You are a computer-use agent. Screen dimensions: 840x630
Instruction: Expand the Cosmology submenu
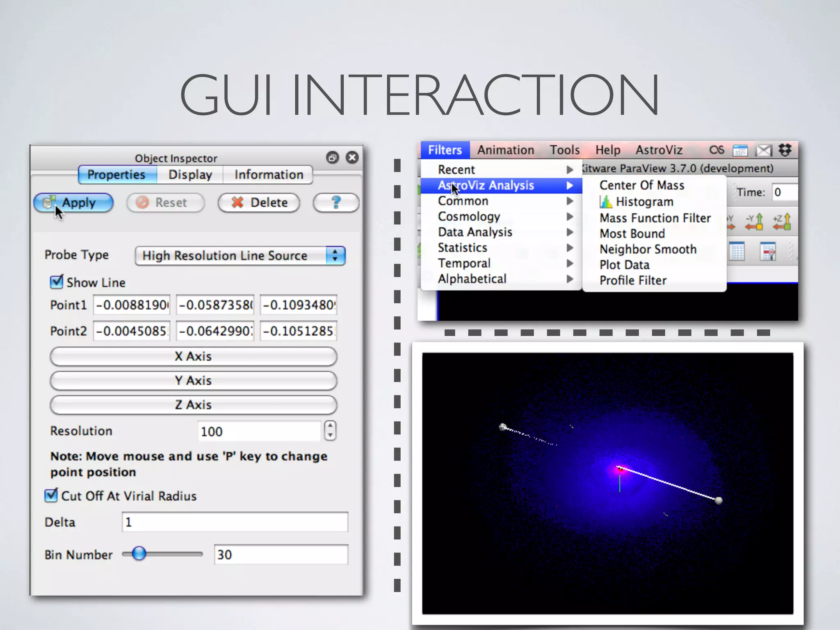pyautogui.click(x=501, y=217)
